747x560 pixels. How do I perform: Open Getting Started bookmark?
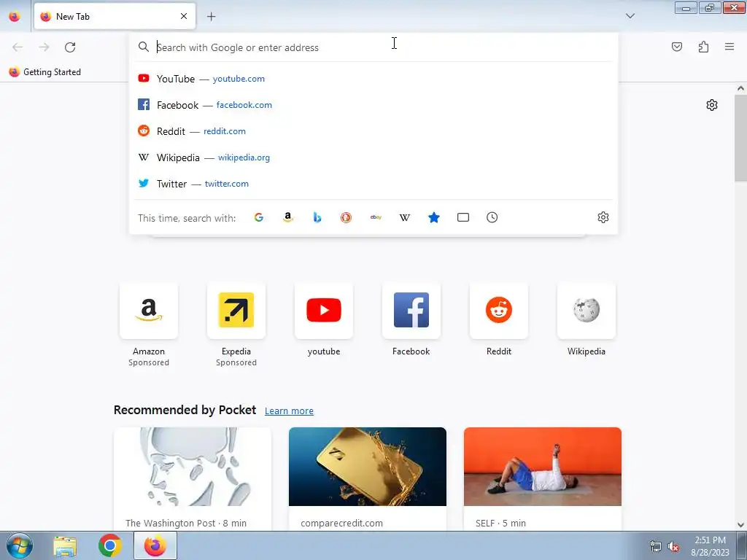tap(45, 72)
